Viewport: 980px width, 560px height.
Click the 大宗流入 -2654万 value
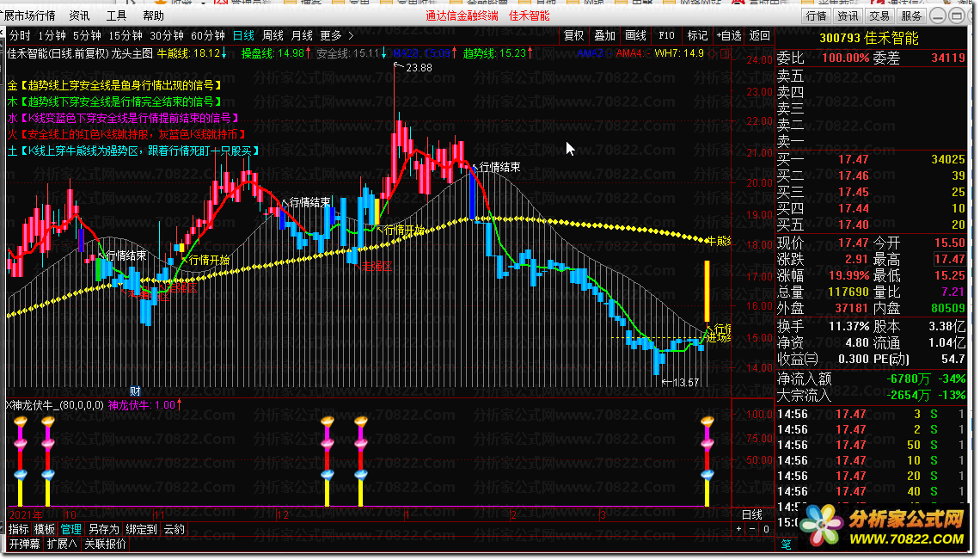tap(908, 396)
